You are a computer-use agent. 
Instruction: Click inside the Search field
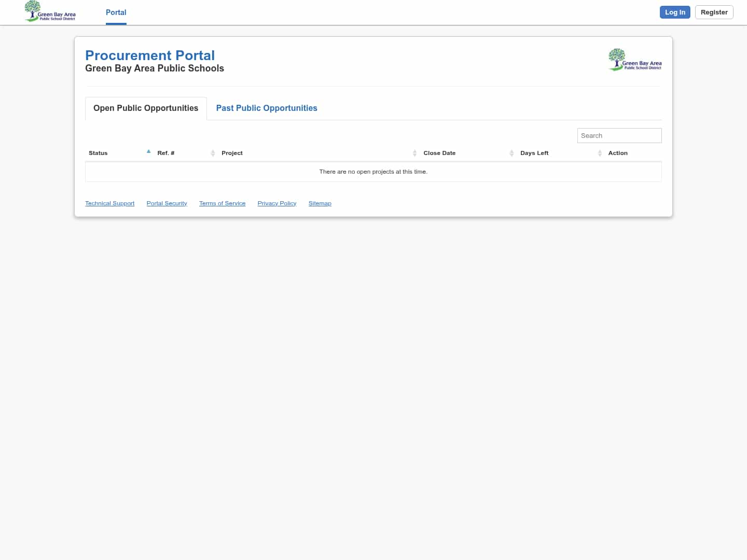click(619, 135)
